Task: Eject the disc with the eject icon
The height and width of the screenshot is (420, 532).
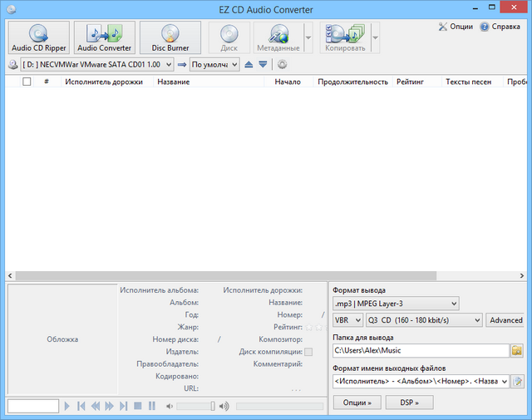Action: pos(249,64)
